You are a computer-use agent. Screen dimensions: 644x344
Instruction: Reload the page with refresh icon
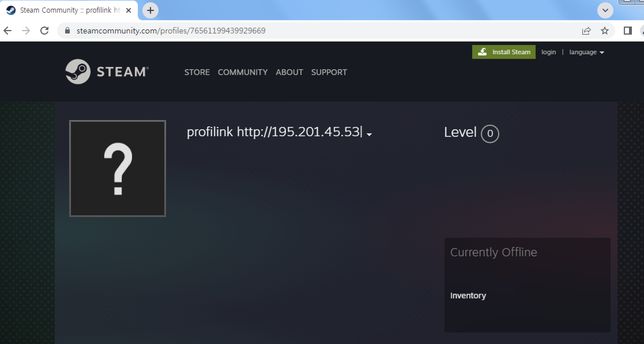pyautogui.click(x=44, y=31)
